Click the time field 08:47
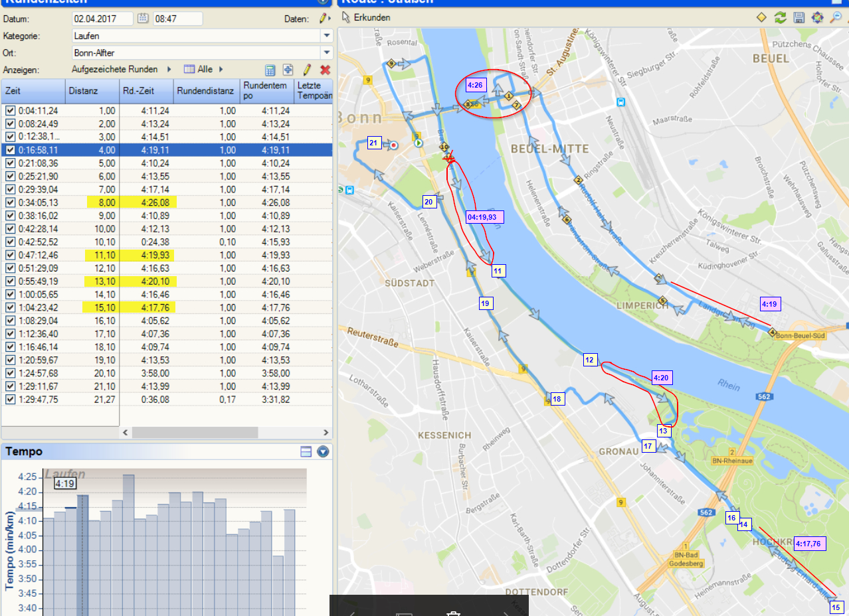 pyautogui.click(x=177, y=19)
